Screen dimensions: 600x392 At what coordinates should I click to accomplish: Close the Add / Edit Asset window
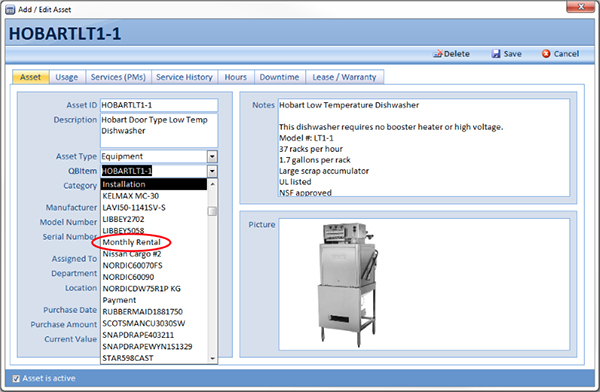pos(580,7)
